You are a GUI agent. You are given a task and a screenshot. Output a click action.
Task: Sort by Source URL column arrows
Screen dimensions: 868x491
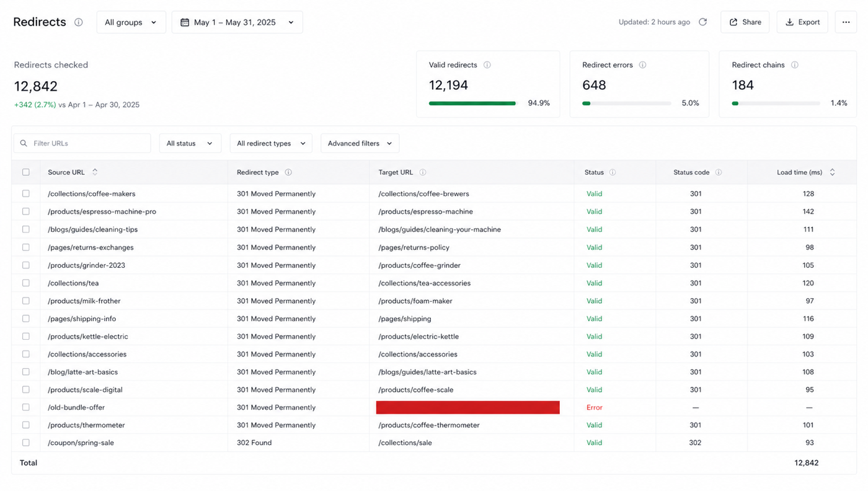point(95,172)
